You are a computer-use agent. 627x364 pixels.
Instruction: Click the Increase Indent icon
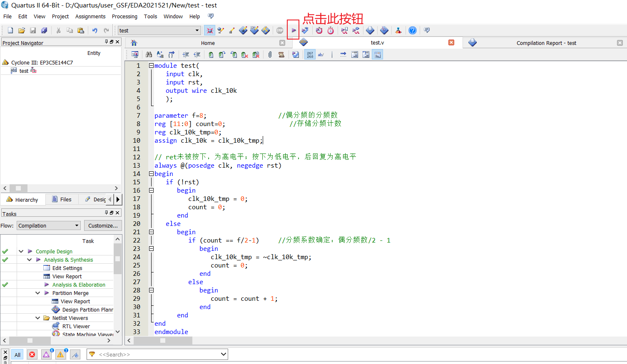coord(186,54)
